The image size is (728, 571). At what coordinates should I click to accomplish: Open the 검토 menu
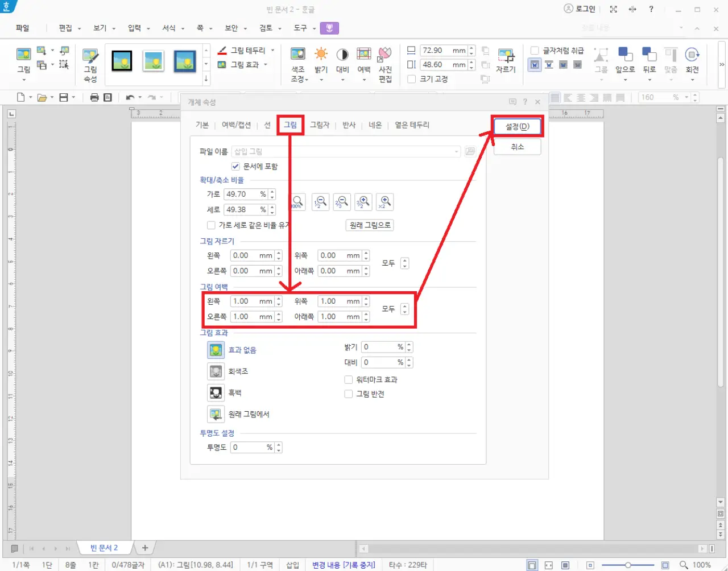pyautogui.click(x=266, y=28)
